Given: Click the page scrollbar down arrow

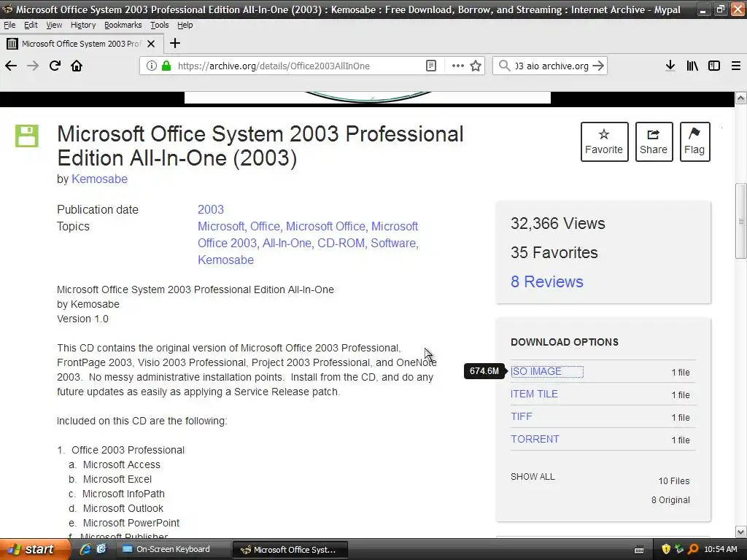Looking at the screenshot, I should 741,532.
